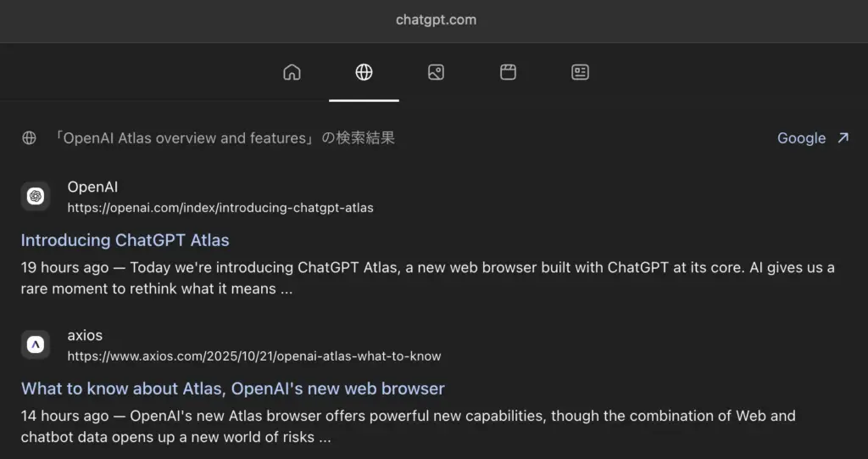This screenshot has width=868, height=459.
Task: Click the OpenAI logo favicon
Action: click(36, 196)
